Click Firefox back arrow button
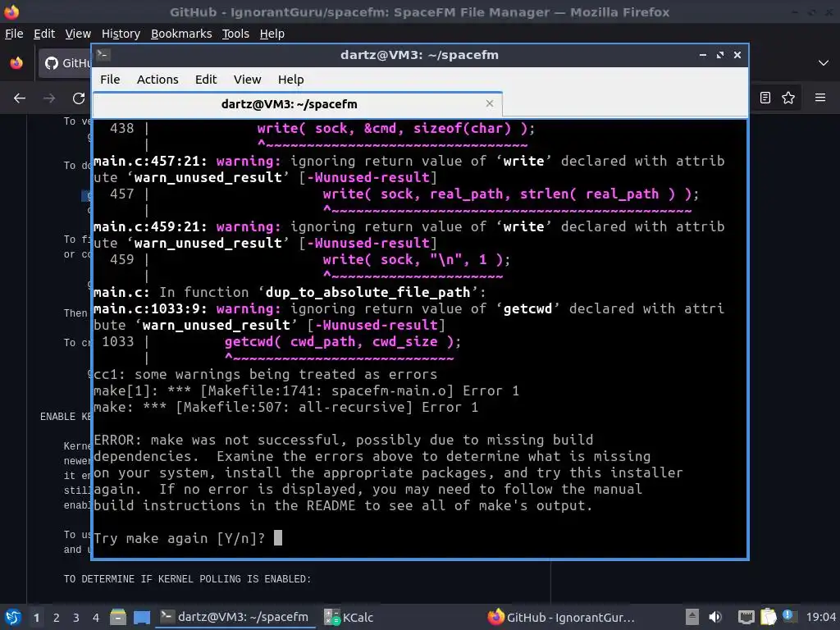The width and height of the screenshot is (840, 630). tap(20, 98)
